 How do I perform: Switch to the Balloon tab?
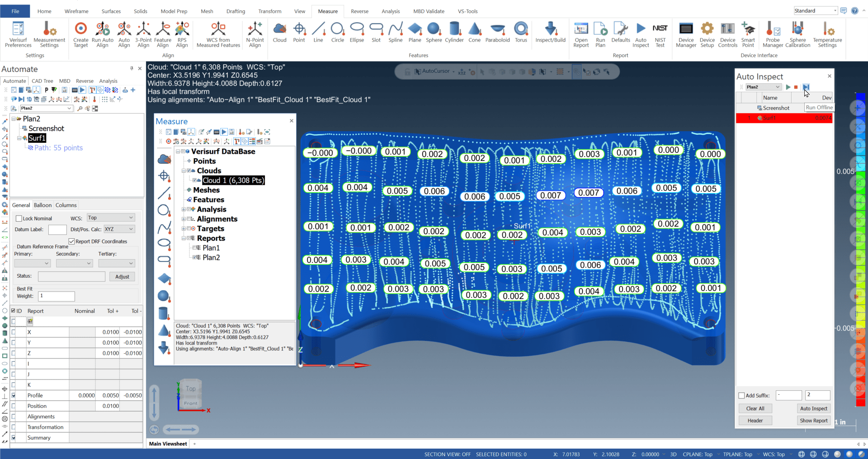pyautogui.click(x=42, y=205)
